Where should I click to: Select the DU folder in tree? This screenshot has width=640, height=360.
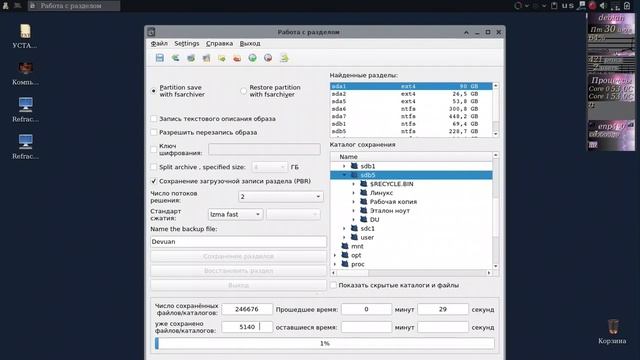pyautogui.click(x=374, y=220)
